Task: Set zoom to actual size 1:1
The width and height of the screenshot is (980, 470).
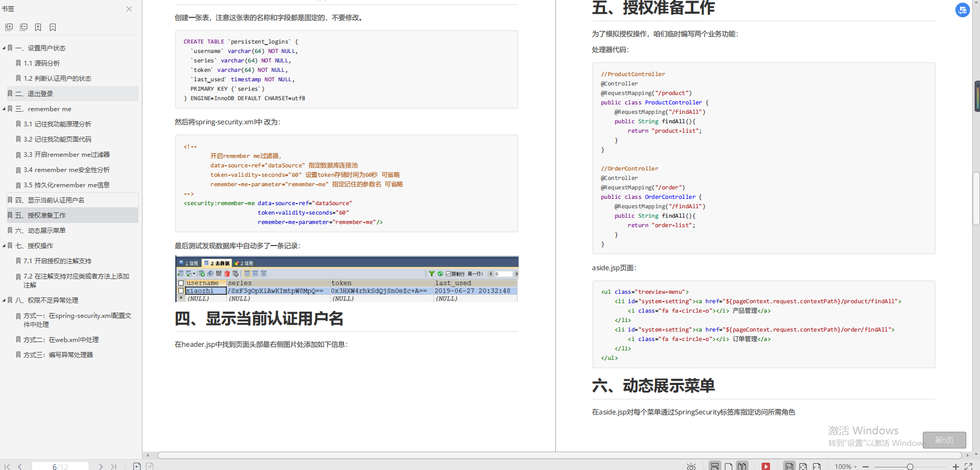Action: (789, 466)
